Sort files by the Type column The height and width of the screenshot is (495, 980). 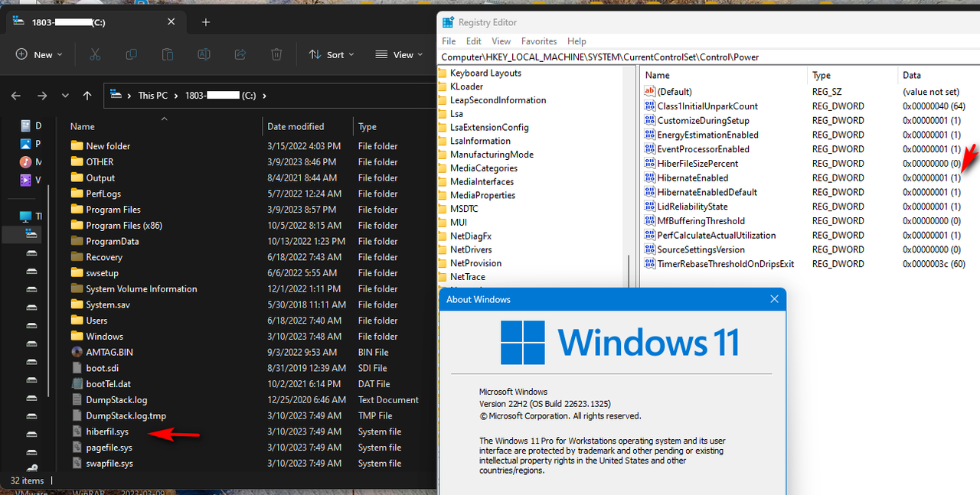[367, 126]
